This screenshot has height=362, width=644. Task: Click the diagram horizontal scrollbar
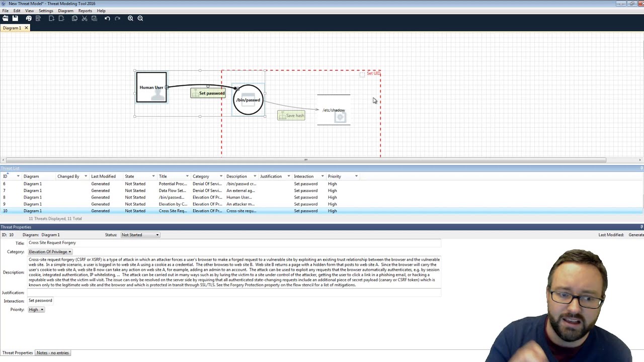[x=305, y=160]
